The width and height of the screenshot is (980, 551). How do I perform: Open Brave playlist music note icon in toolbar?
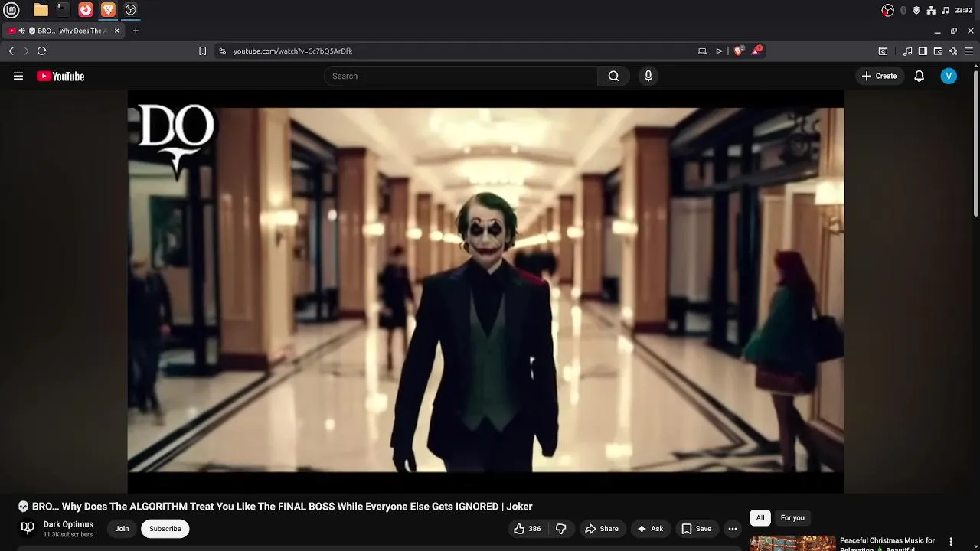point(907,51)
